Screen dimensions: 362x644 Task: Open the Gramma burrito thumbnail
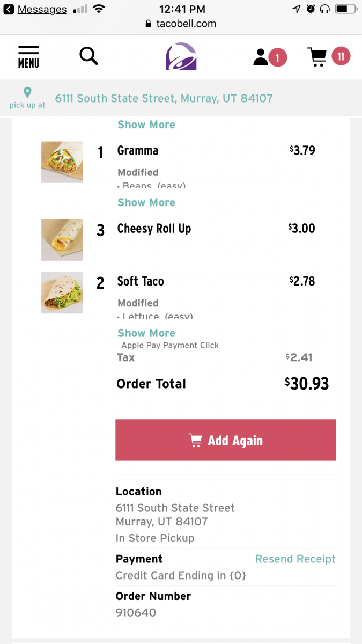pos(62,162)
